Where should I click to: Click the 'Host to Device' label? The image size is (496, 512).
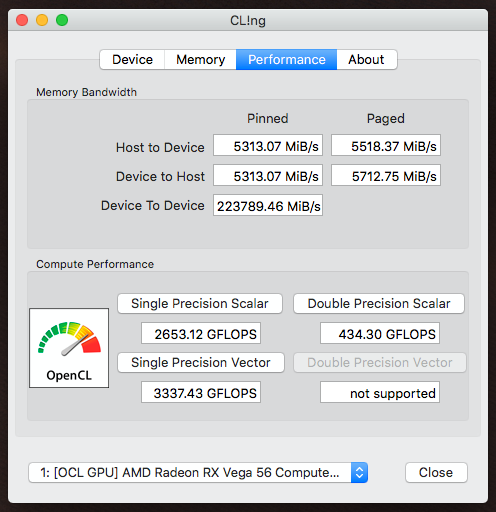160,147
